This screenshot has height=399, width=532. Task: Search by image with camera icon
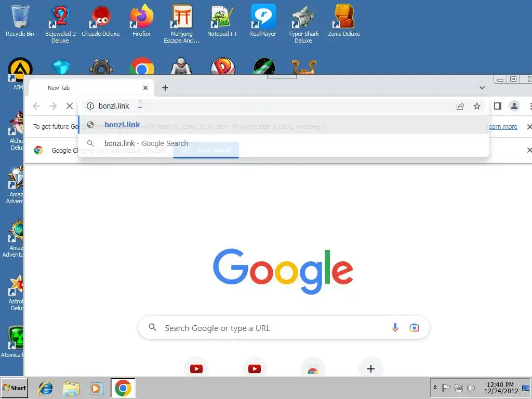[414, 327]
